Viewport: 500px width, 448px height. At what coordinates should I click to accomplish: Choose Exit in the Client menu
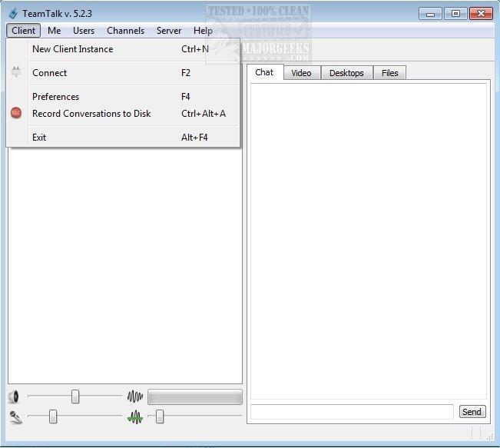[39, 138]
